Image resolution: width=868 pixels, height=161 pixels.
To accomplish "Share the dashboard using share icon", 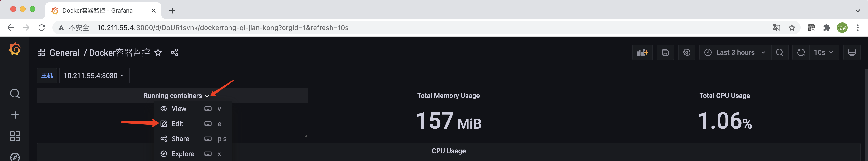I will point(174,53).
